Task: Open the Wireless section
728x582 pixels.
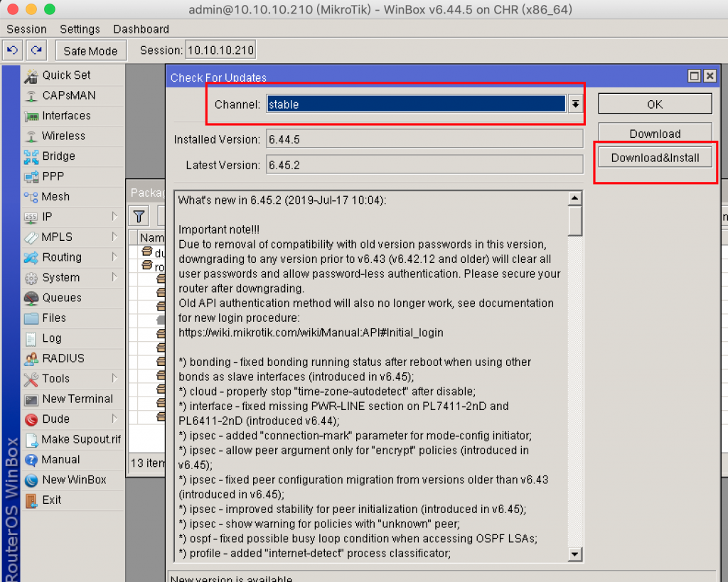Action: coord(73,136)
